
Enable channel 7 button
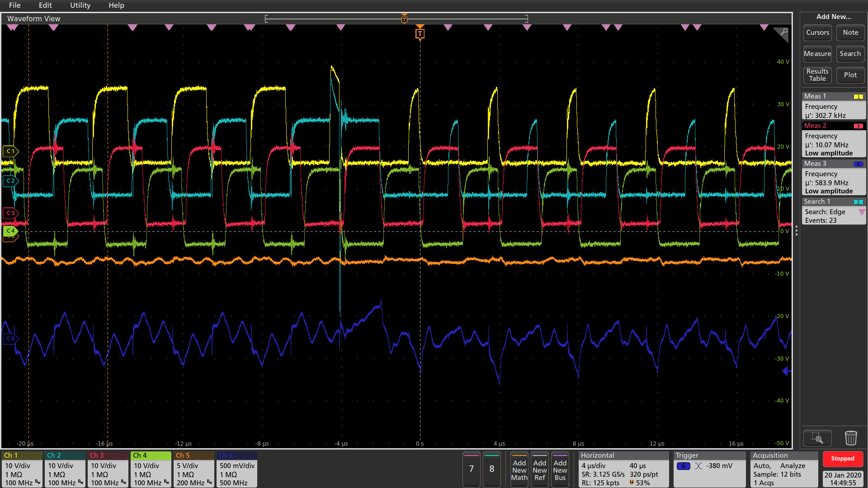472,469
